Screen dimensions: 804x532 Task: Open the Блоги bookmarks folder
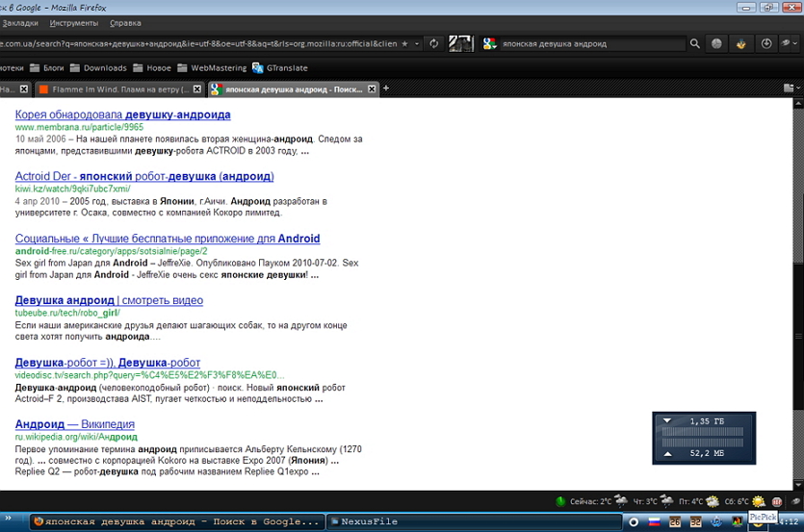tap(47, 67)
